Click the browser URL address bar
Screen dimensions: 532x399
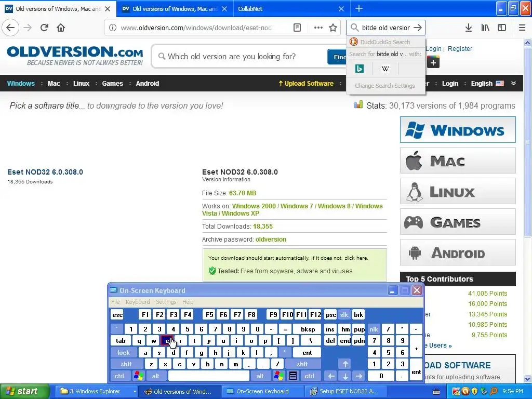pyautogui.click(x=197, y=28)
